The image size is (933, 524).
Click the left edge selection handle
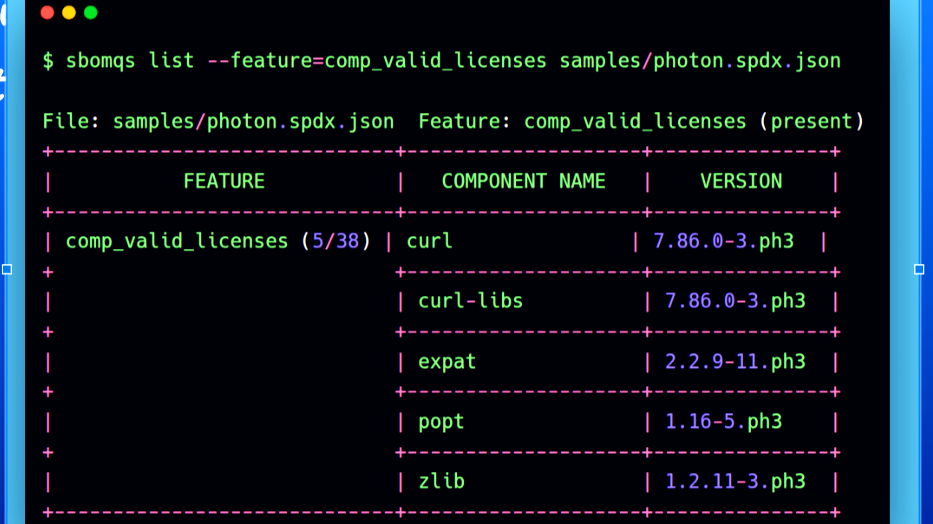pos(7,269)
